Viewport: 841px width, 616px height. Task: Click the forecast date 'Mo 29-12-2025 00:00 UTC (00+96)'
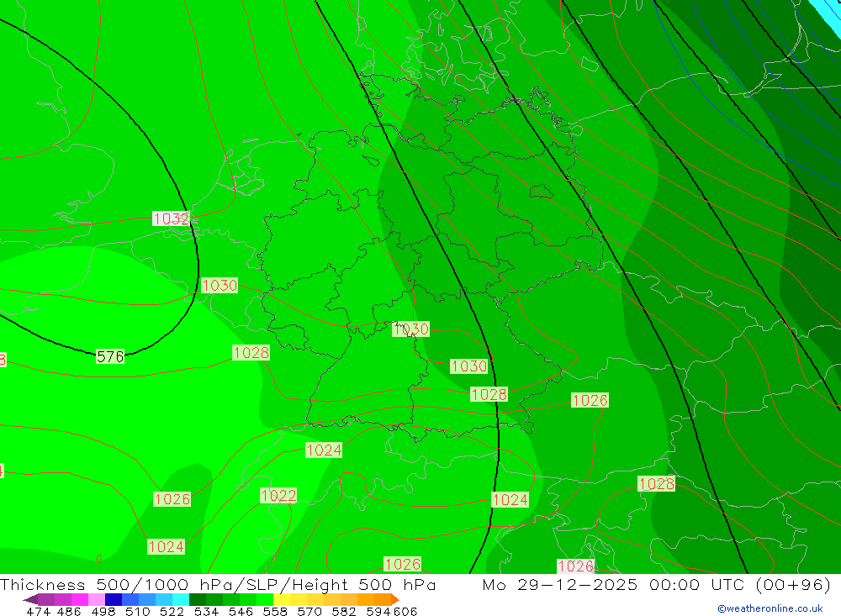[657, 584]
